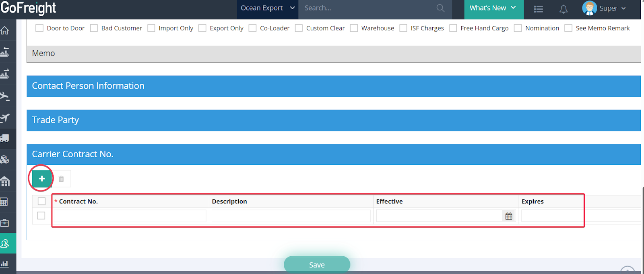
Task: Open the notifications bell
Action: 563,9
